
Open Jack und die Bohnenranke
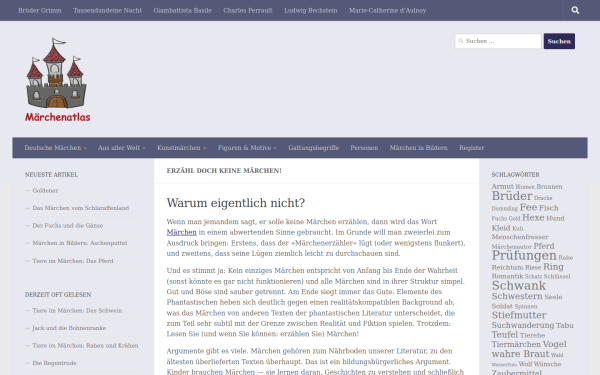pyautogui.click(x=69, y=328)
